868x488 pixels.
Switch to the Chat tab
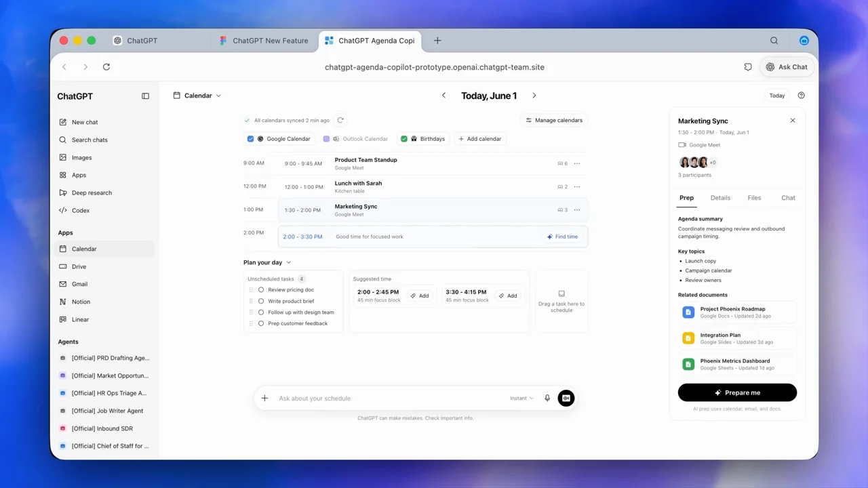(788, 198)
